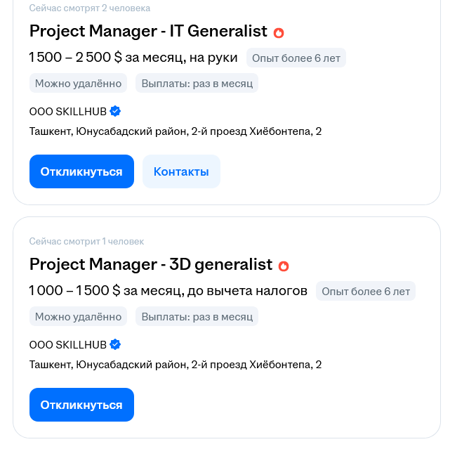Select Выплаты: раз в месяц tag, IT Generalist card
Viewport: 476px width, 449px height.
[197, 83]
